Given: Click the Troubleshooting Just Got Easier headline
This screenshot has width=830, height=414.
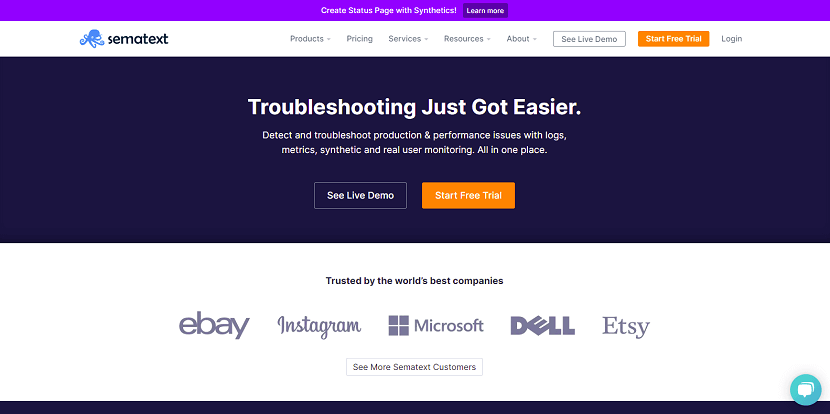Looking at the screenshot, I should pos(414,107).
